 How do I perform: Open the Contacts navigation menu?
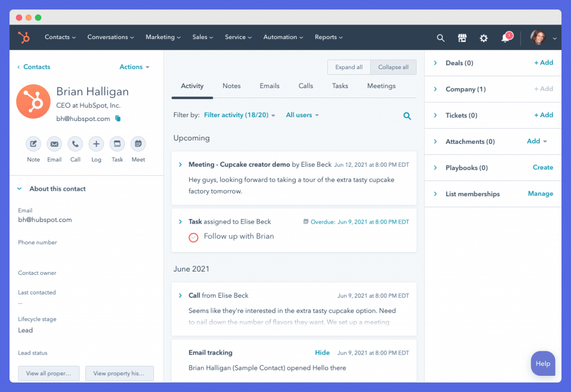(60, 37)
